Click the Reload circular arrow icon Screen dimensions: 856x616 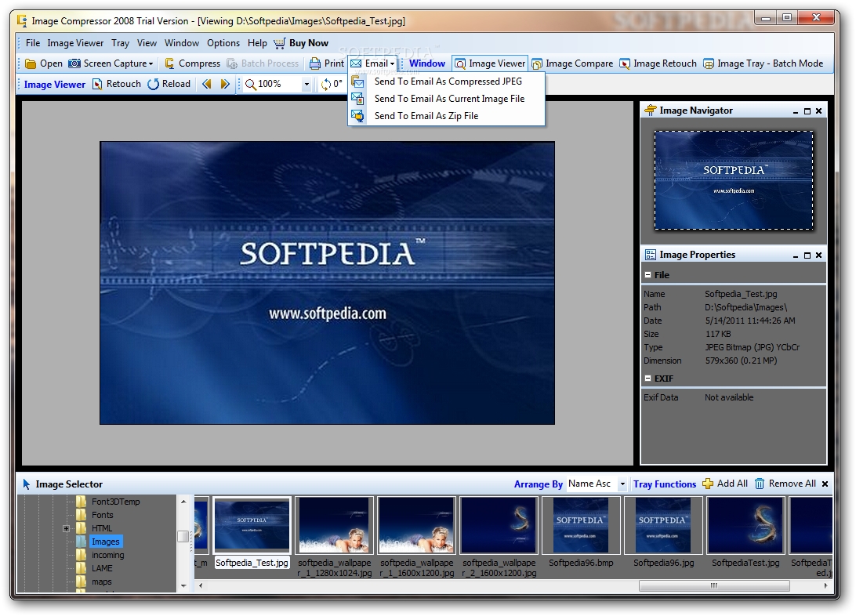pyautogui.click(x=154, y=84)
